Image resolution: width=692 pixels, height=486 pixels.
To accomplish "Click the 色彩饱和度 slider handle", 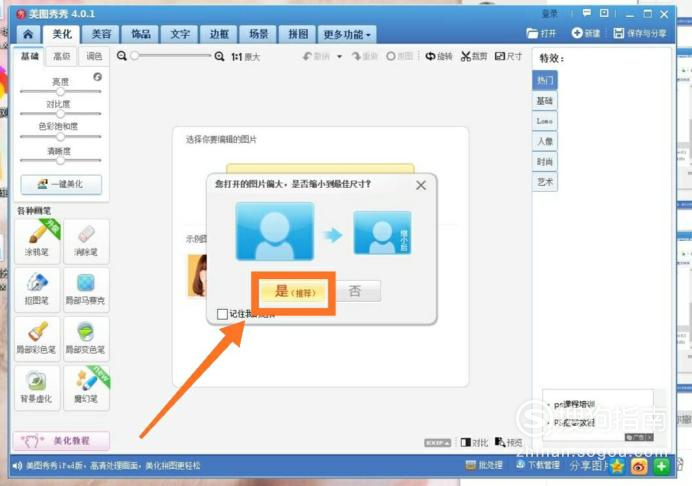I will pos(60,136).
